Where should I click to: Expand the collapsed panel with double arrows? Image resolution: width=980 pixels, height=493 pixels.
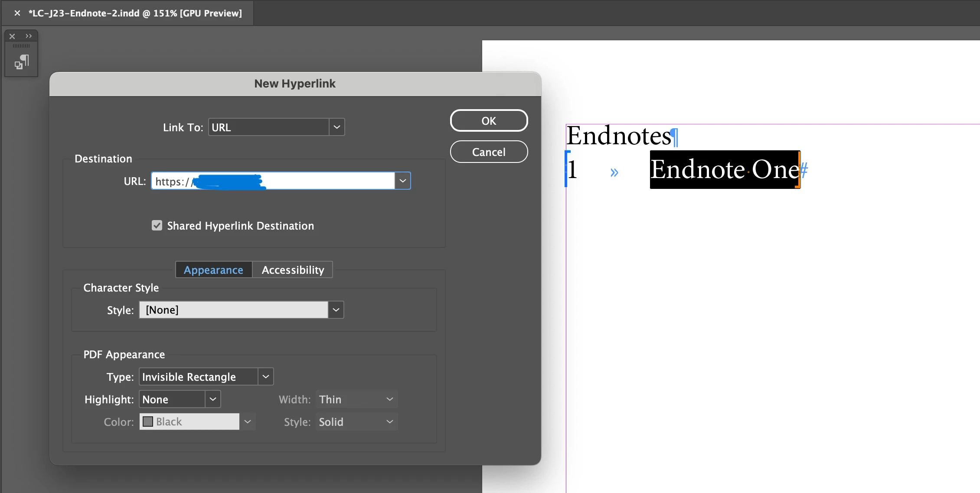point(29,36)
